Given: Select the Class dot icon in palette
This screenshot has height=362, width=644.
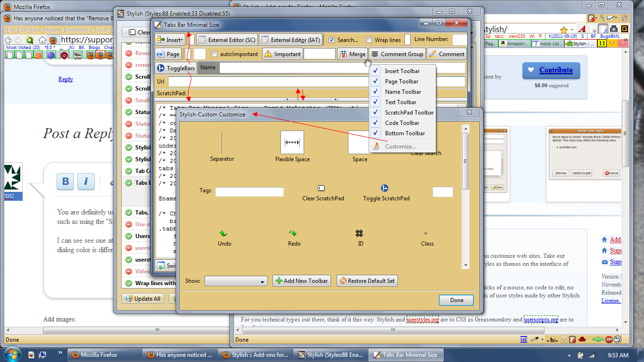Looking at the screenshot, I should (427, 238).
